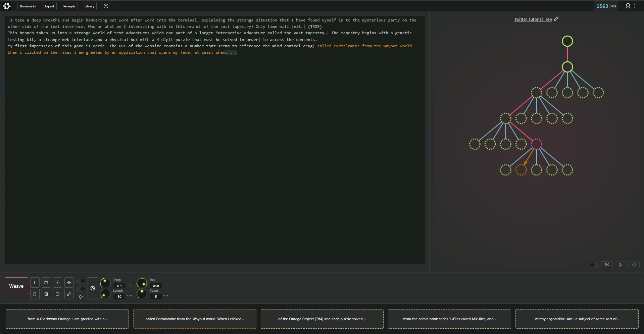Click the Temp knob
Viewport: 644px width, 334px height.
tap(105, 283)
